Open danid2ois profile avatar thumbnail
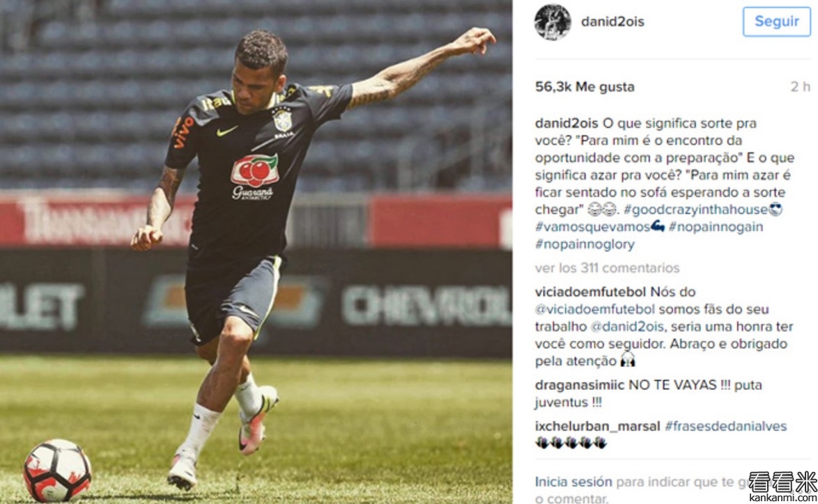818x504 pixels. click(553, 22)
